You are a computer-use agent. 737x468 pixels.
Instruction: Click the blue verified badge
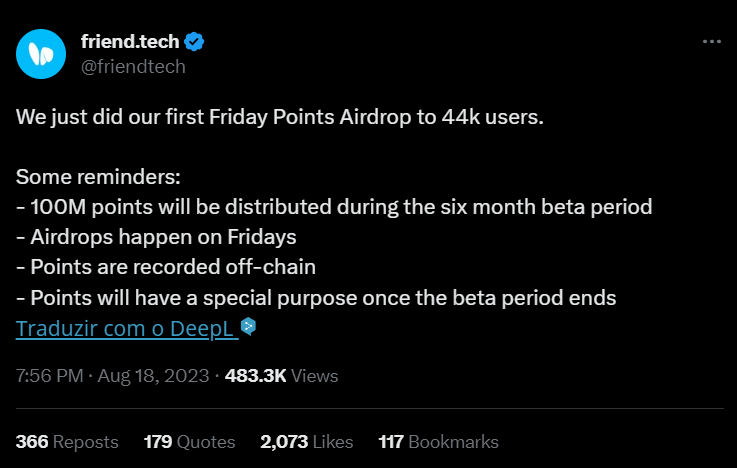[194, 42]
